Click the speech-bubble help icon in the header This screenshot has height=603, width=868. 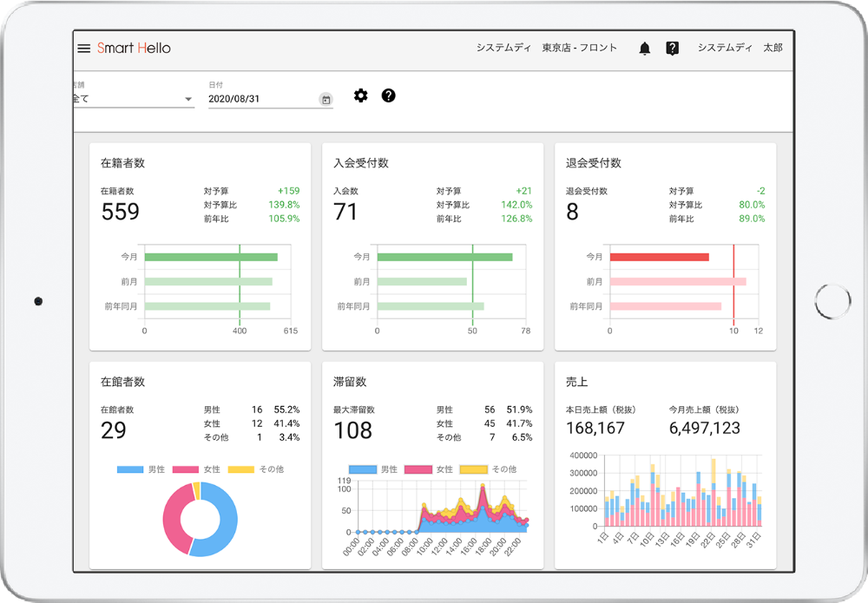click(672, 49)
